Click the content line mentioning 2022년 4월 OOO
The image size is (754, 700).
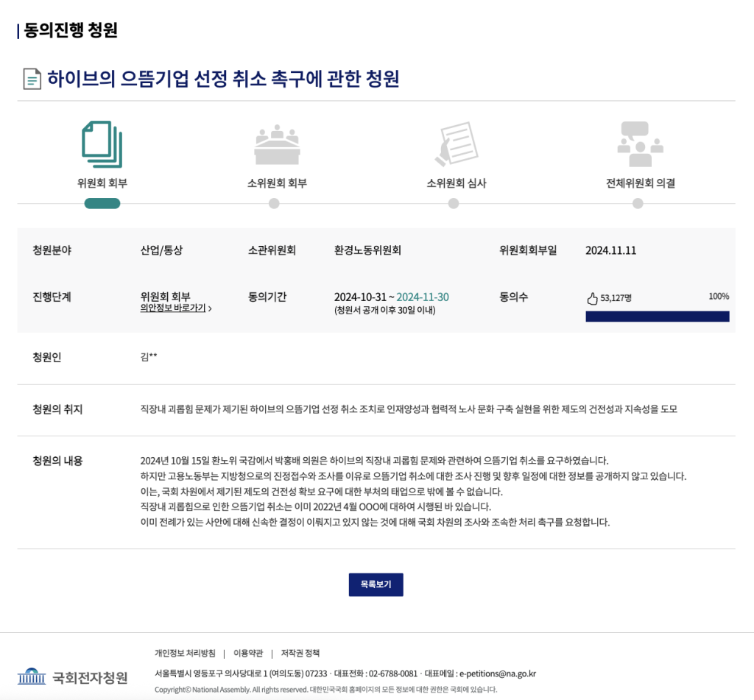[x=316, y=506]
